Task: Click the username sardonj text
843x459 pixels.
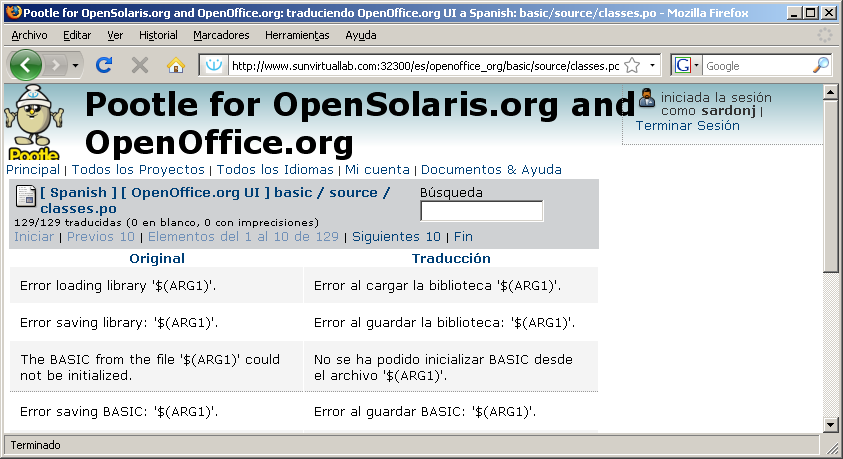Action: pos(728,111)
